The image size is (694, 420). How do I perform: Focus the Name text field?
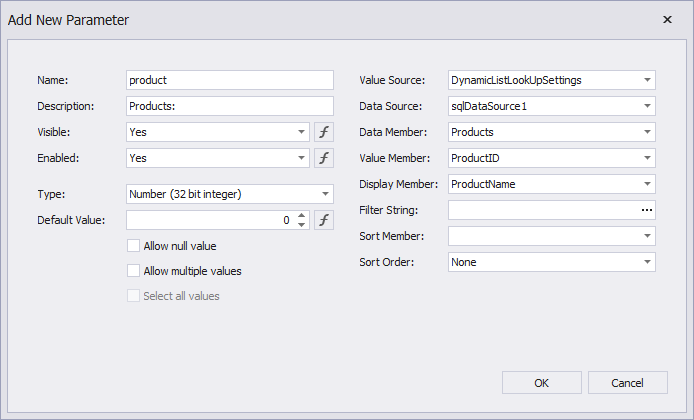(x=230, y=80)
